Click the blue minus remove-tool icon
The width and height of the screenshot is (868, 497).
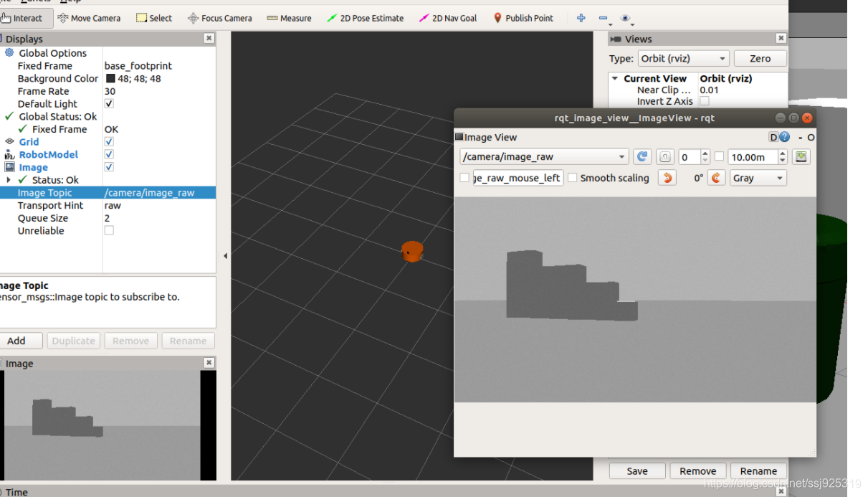point(603,18)
